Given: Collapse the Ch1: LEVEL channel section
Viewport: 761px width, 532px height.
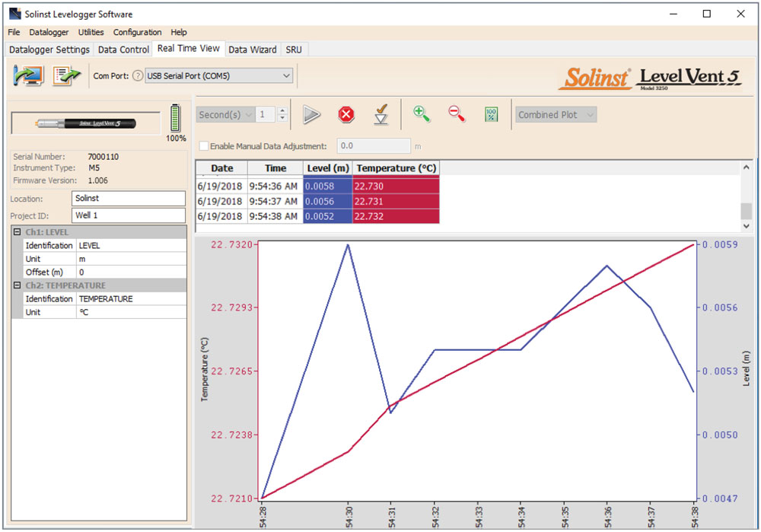Looking at the screenshot, I should coord(16,231).
